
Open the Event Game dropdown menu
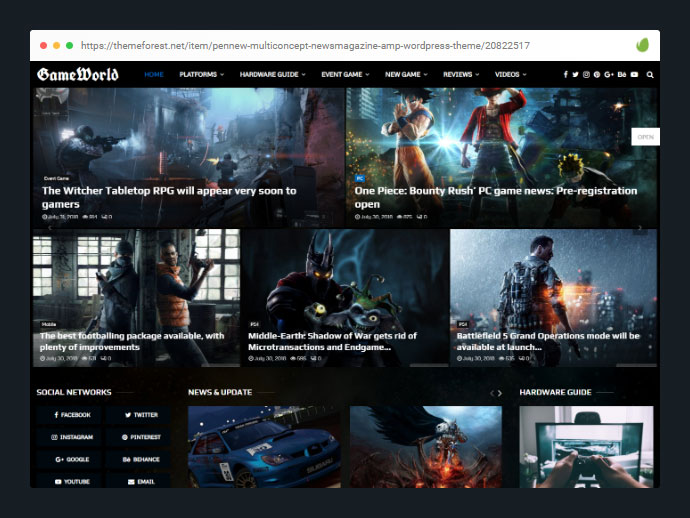coord(345,75)
